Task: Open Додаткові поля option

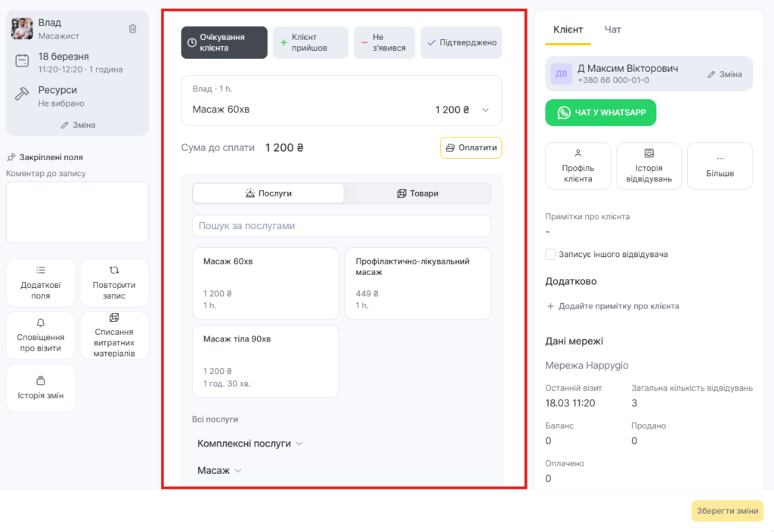Action: [x=41, y=283]
